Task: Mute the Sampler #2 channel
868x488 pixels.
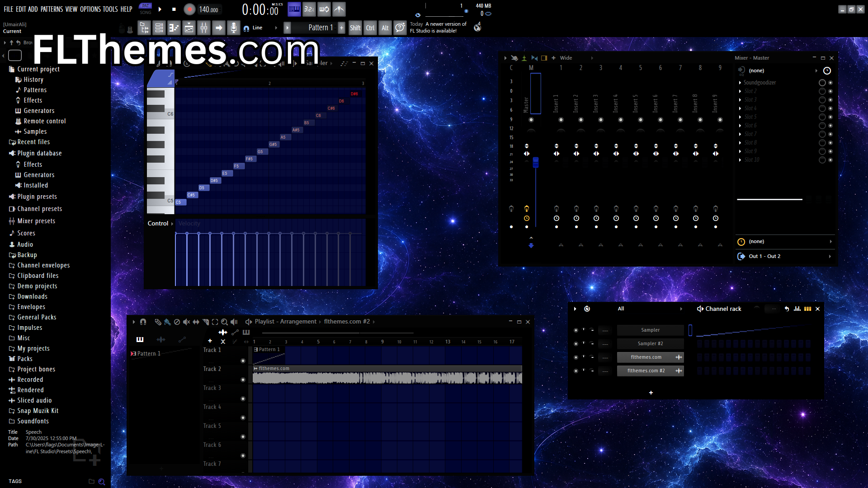Action: pyautogui.click(x=576, y=344)
